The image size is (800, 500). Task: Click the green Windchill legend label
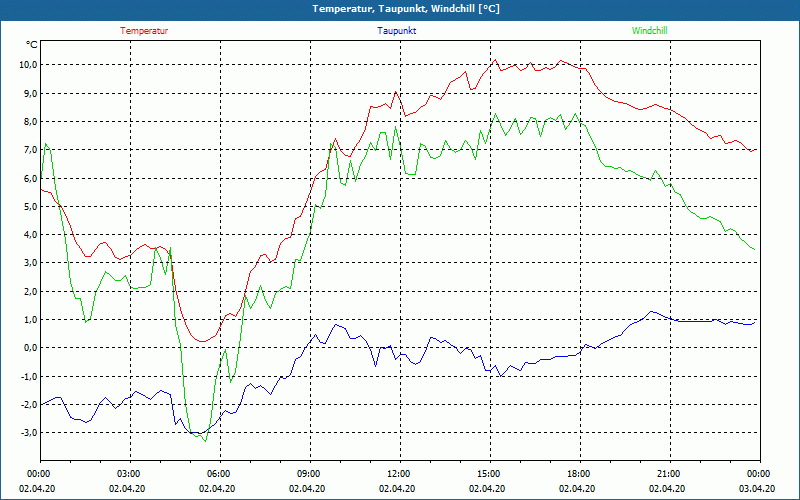(649, 31)
